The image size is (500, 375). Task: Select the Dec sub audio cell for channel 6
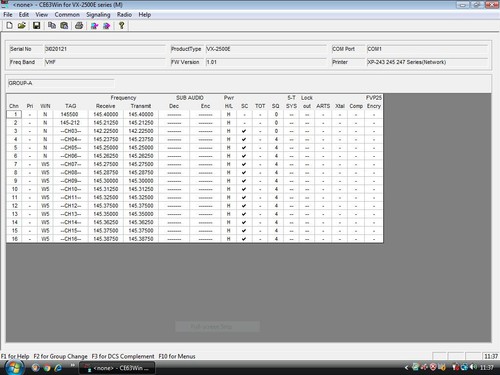coord(174,156)
